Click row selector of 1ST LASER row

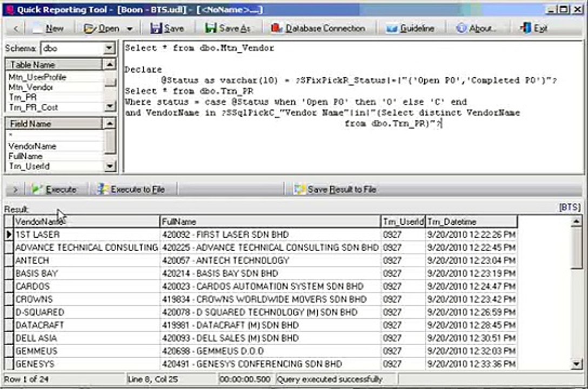click(x=9, y=235)
